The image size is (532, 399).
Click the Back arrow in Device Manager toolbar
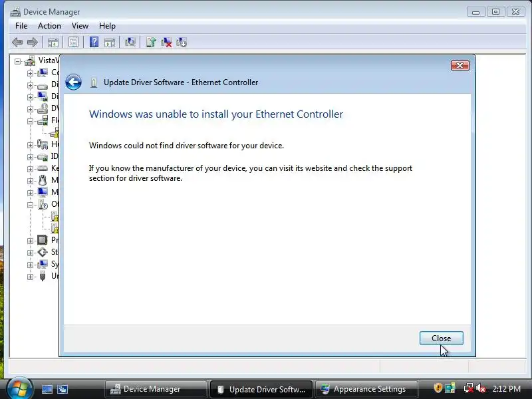[x=17, y=43]
